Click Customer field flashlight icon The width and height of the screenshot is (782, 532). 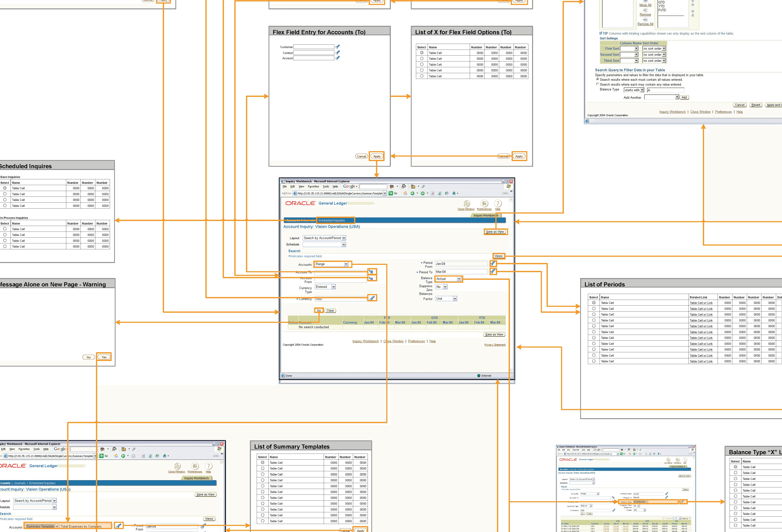click(337, 47)
